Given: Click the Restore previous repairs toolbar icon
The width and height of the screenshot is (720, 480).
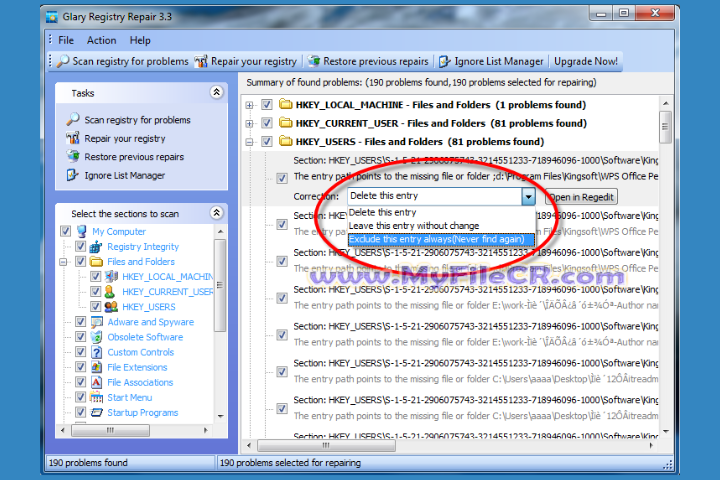Looking at the screenshot, I should point(314,61).
